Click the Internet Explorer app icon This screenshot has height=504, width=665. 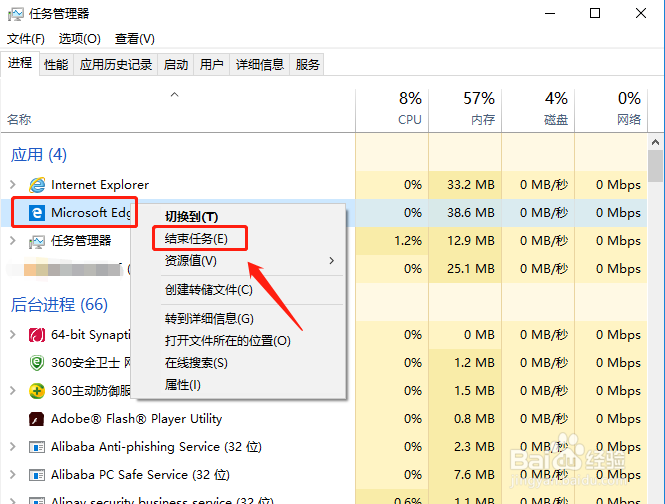pos(37,185)
